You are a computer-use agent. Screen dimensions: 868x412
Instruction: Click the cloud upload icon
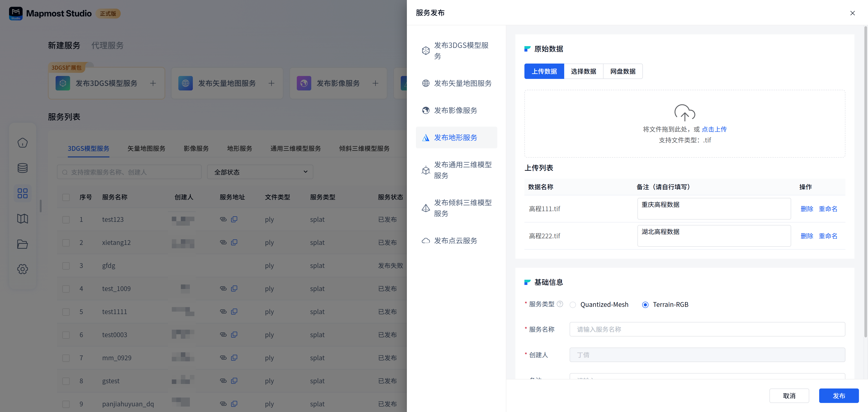684,113
